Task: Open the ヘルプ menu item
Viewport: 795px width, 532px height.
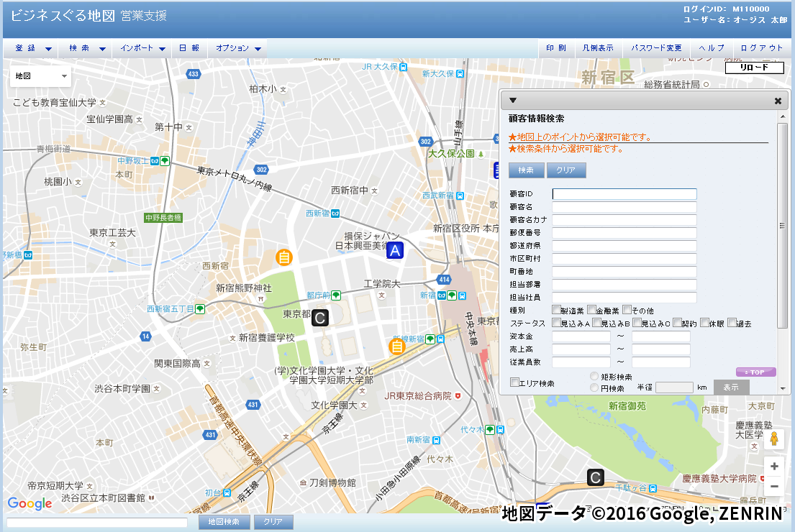Action: pyautogui.click(x=712, y=48)
